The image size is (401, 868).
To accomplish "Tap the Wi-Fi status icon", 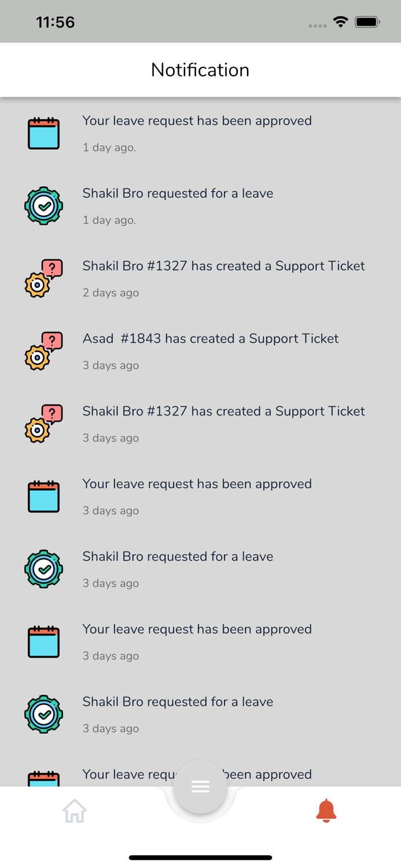I will 340,22.
